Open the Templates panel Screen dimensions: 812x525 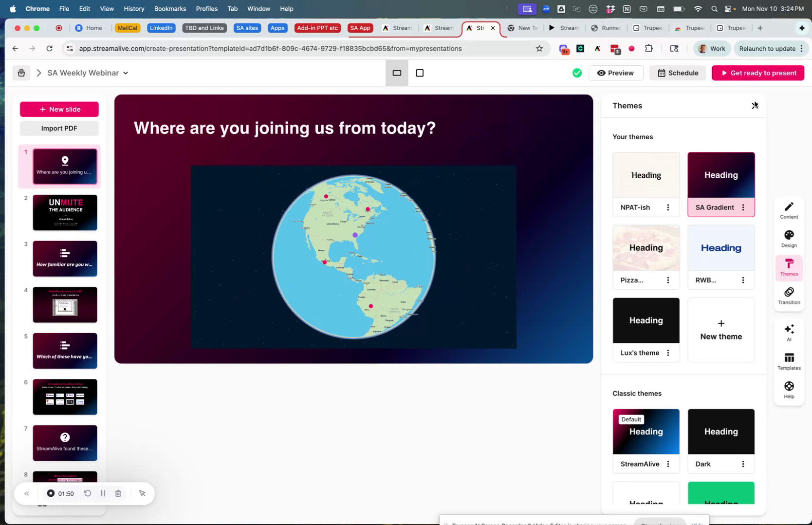(789, 360)
